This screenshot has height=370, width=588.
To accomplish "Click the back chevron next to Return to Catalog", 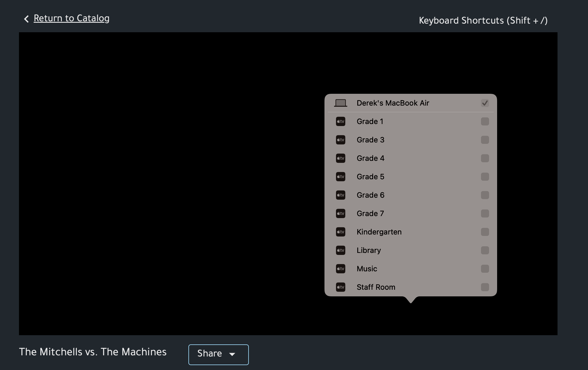I will click(26, 19).
